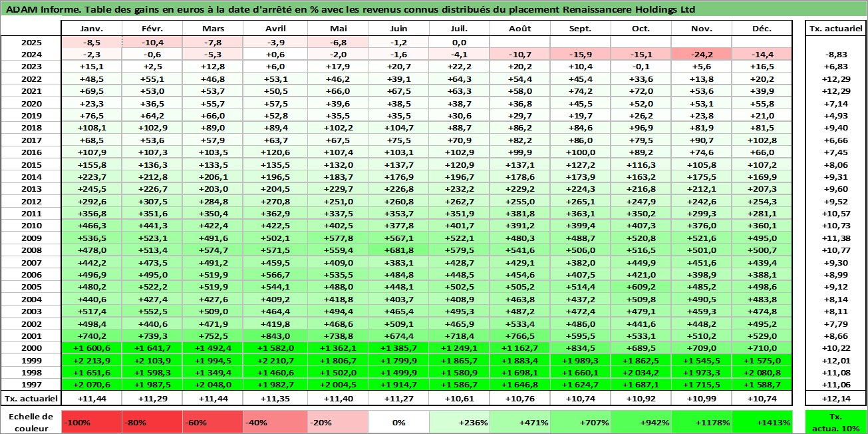Click the 'Tx. actuariel' label of bottom row
This screenshot has width=868, height=434.
click(31, 398)
